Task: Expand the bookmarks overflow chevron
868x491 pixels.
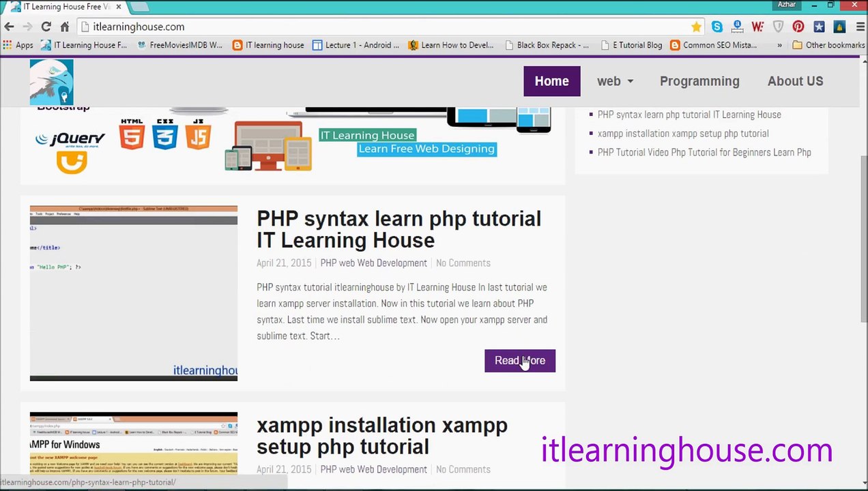Action: 779,45
